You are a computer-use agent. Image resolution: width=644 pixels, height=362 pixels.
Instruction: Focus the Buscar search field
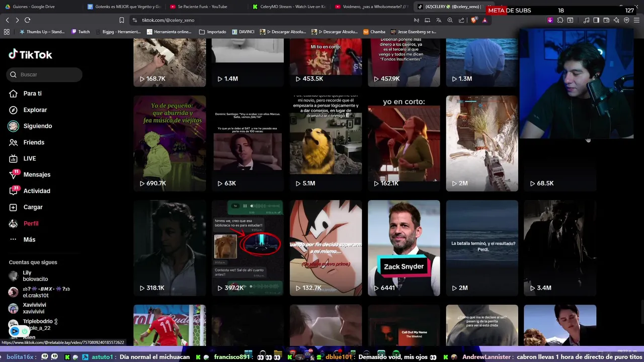coord(44,74)
